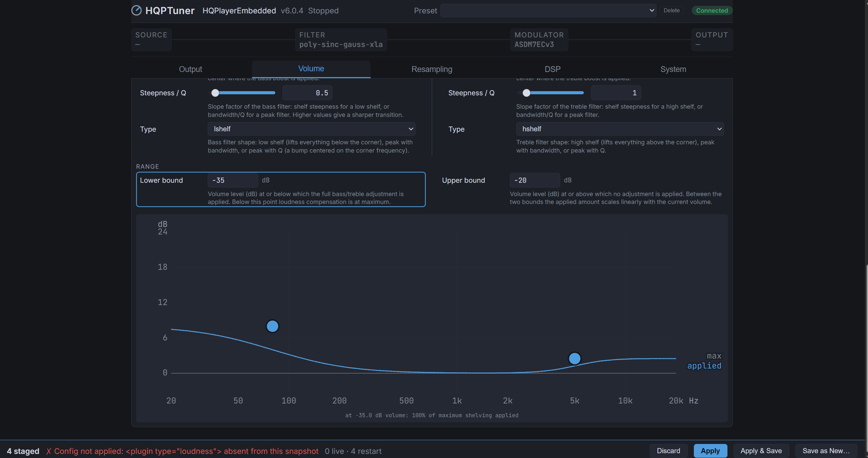Open the Preset dropdown

[548, 11]
